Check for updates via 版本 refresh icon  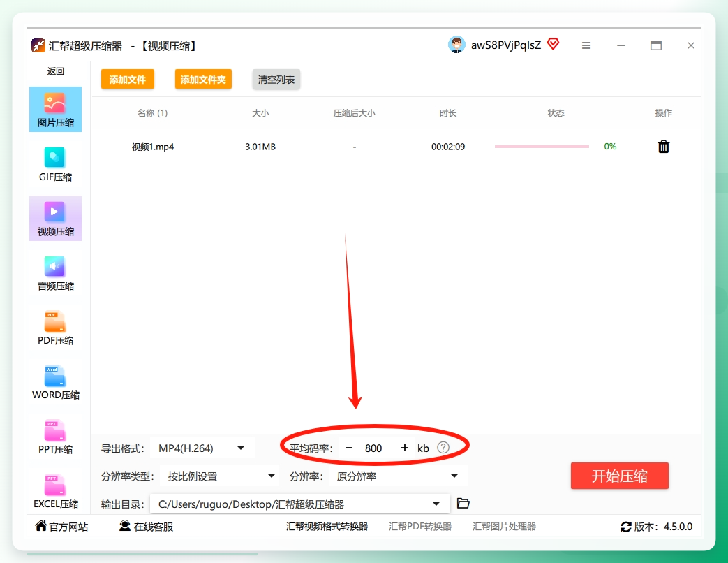point(626,527)
